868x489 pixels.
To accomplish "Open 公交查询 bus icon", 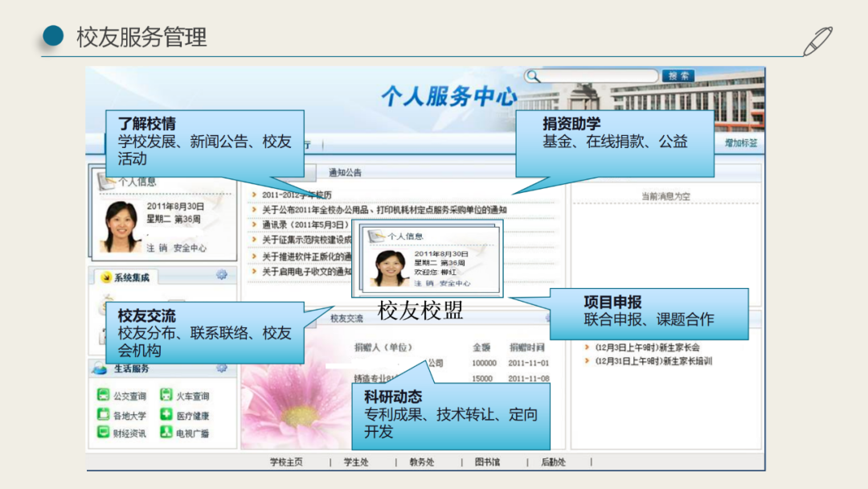I will (x=103, y=395).
